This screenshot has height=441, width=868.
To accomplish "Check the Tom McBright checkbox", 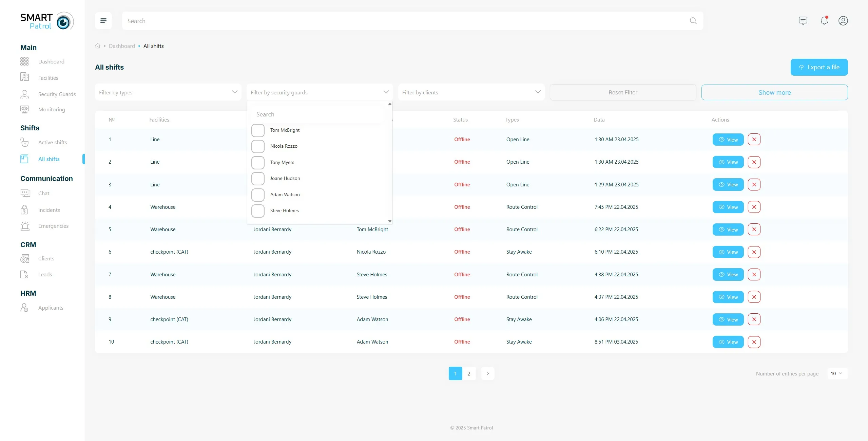I will 258,130.
